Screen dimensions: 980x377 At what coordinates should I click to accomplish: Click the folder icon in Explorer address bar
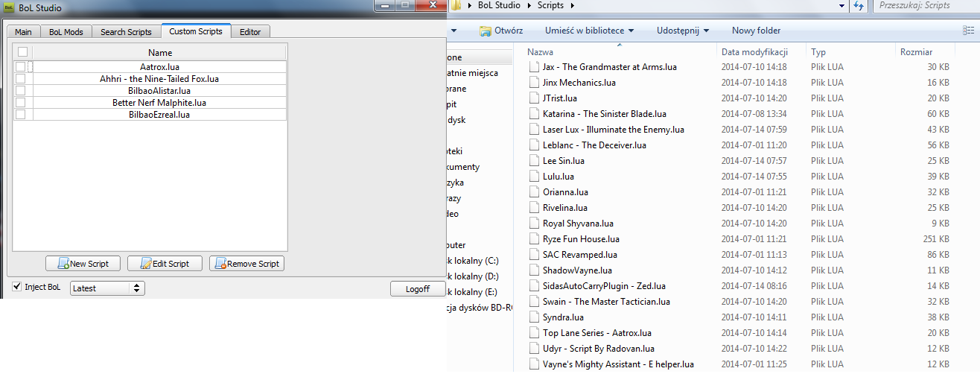(x=456, y=6)
